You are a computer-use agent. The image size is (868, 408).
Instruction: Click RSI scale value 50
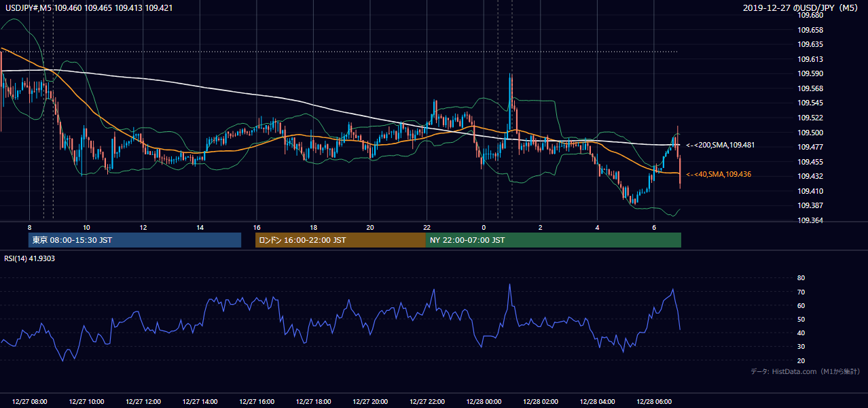801,319
